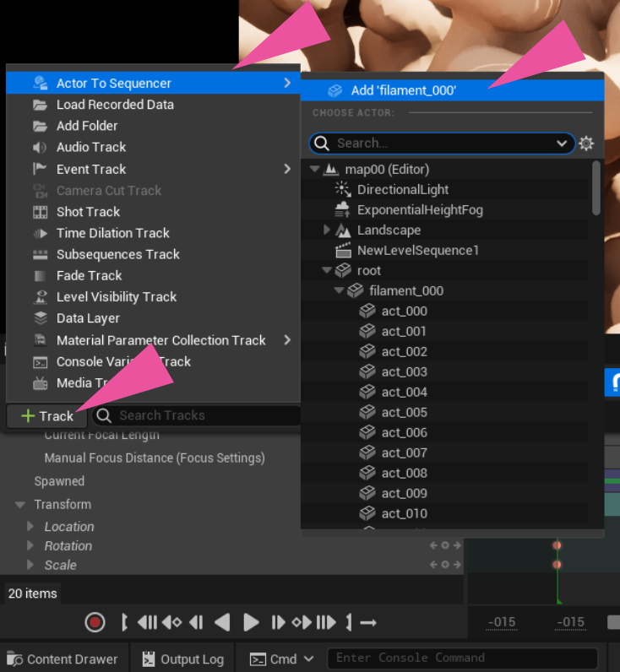Add a Shot Track from the menu
620x672 pixels.
[x=88, y=212]
